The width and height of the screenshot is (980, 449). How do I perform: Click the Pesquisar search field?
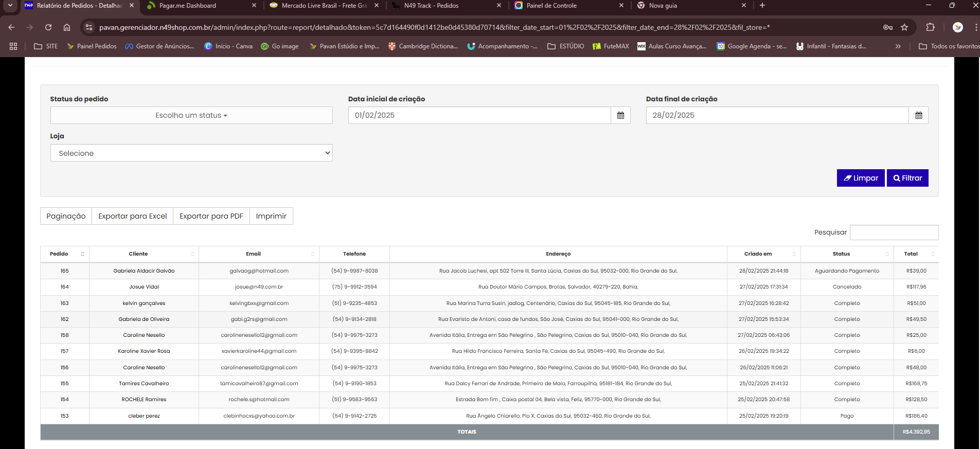[894, 232]
